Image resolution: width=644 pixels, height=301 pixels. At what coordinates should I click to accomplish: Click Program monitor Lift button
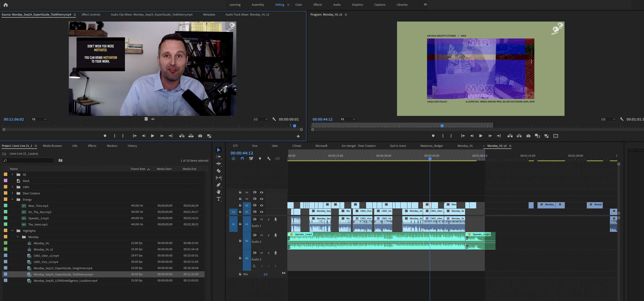pos(510,136)
